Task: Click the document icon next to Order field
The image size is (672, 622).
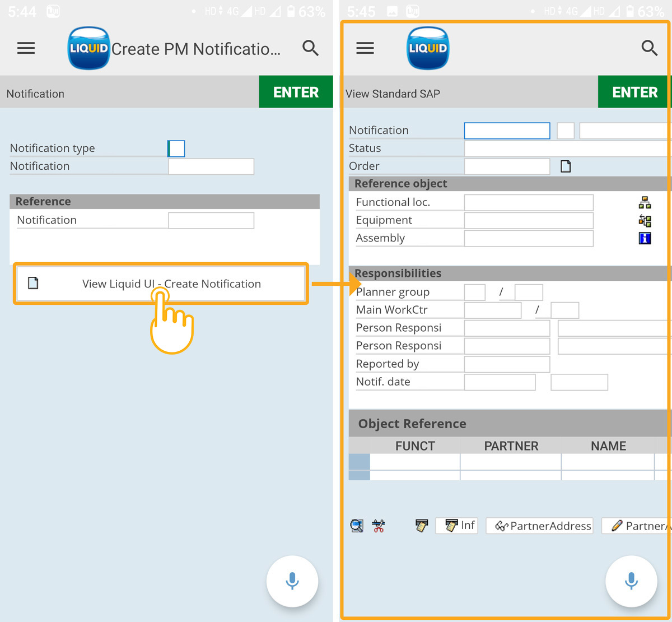Action: tap(566, 166)
